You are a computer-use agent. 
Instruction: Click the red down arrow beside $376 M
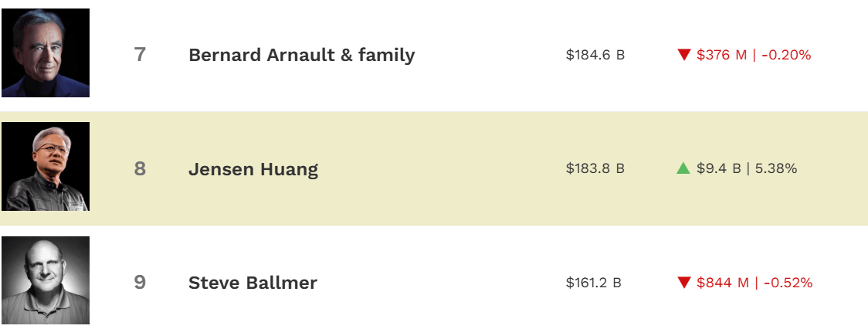tap(683, 55)
